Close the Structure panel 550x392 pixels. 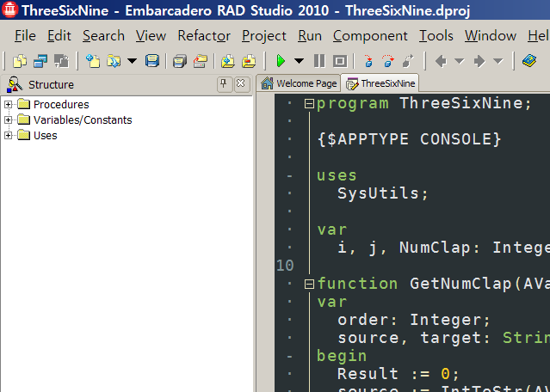pyautogui.click(x=241, y=84)
